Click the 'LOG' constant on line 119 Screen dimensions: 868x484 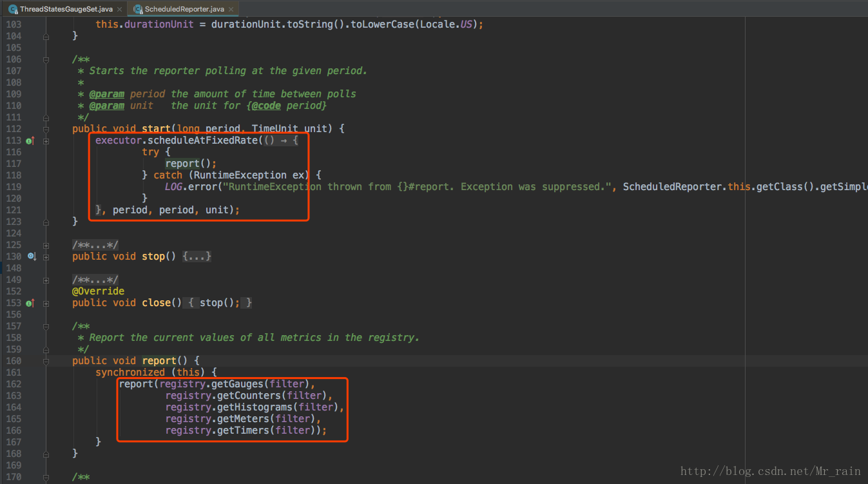pyautogui.click(x=173, y=187)
